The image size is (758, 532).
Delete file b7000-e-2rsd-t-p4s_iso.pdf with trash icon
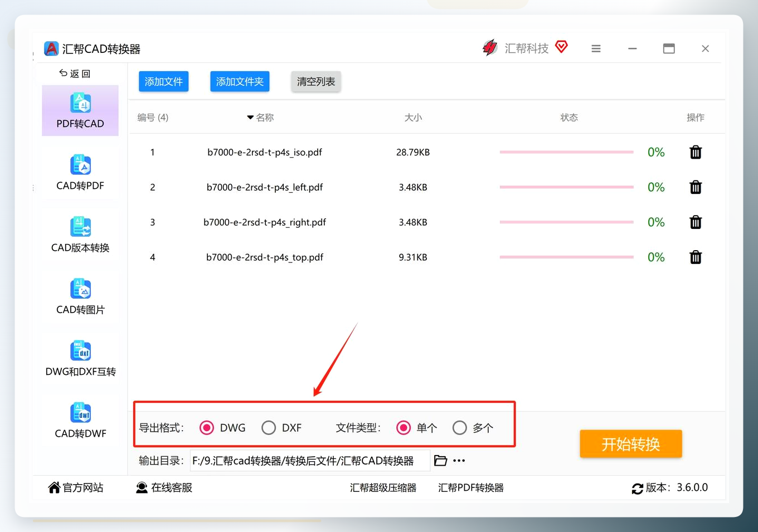click(x=696, y=152)
